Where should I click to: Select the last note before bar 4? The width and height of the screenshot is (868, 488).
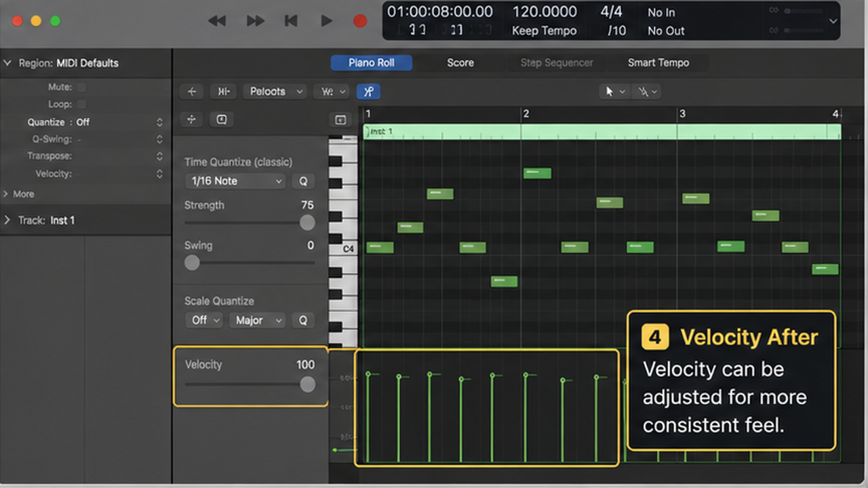pyautogui.click(x=825, y=269)
